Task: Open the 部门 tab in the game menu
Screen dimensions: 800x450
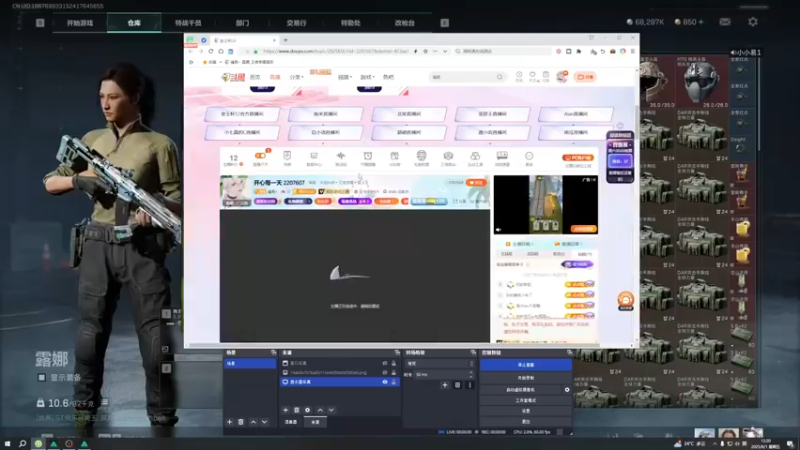Action: [x=242, y=23]
